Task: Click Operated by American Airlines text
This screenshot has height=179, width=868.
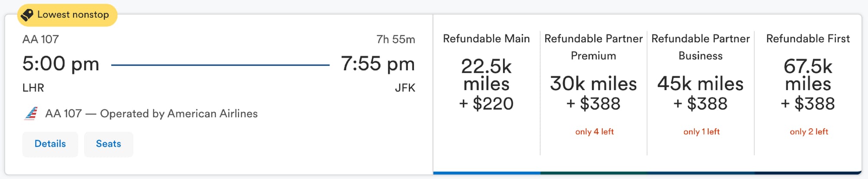Action: click(179, 114)
